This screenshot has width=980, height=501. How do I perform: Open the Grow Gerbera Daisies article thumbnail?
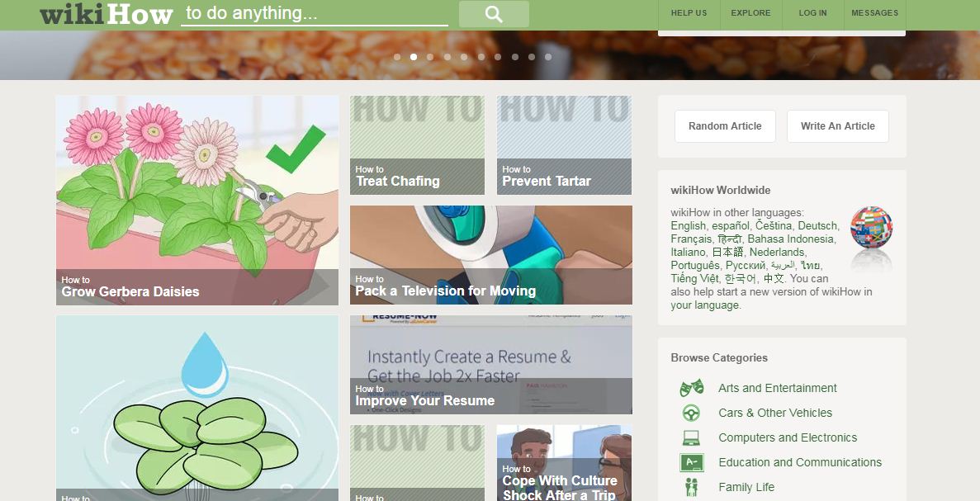coord(197,200)
